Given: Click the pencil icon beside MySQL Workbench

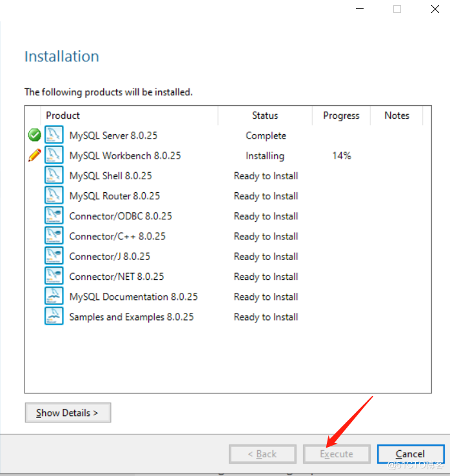Looking at the screenshot, I should tap(35, 155).
